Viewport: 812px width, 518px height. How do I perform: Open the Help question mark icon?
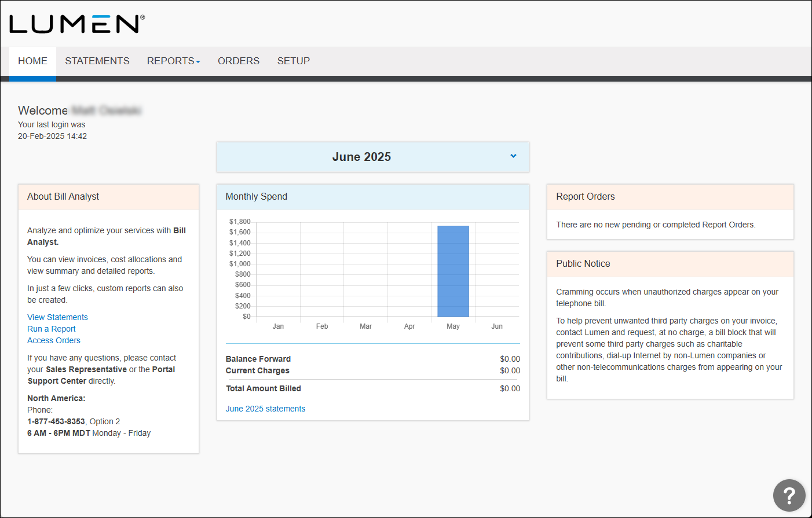point(789,495)
